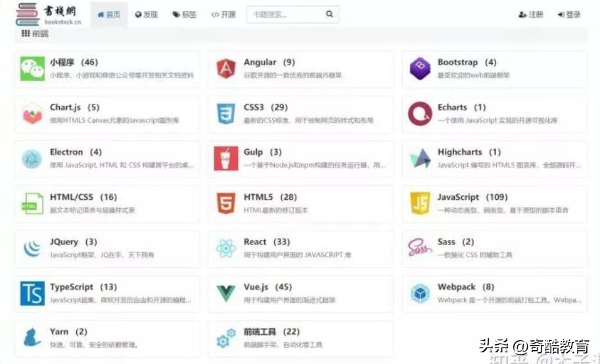Open the 小程序 (46) category title
Screen dimensions: 600x364
[x=74, y=62]
